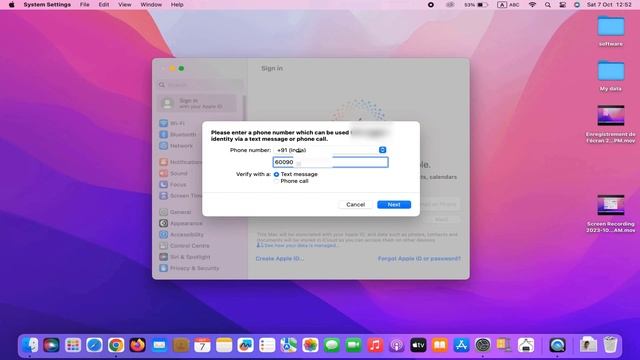Open the View menu

pyautogui.click(x=124, y=5)
